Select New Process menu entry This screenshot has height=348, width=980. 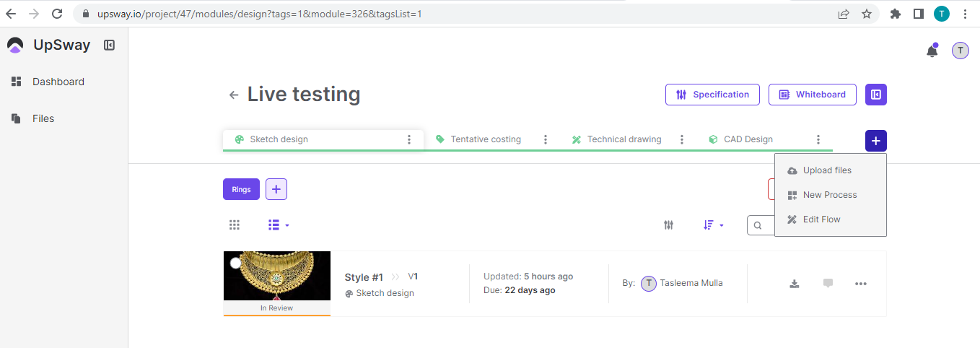[x=829, y=195]
